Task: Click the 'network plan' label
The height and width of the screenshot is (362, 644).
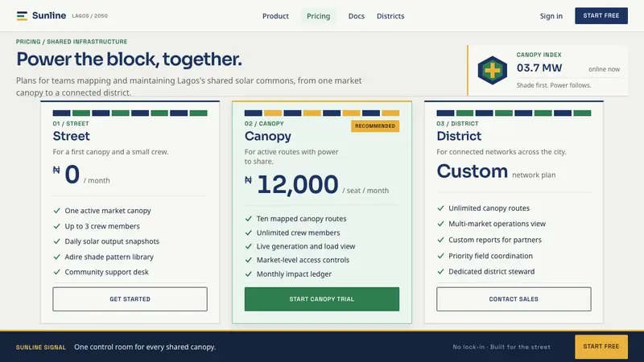Action: (534, 175)
